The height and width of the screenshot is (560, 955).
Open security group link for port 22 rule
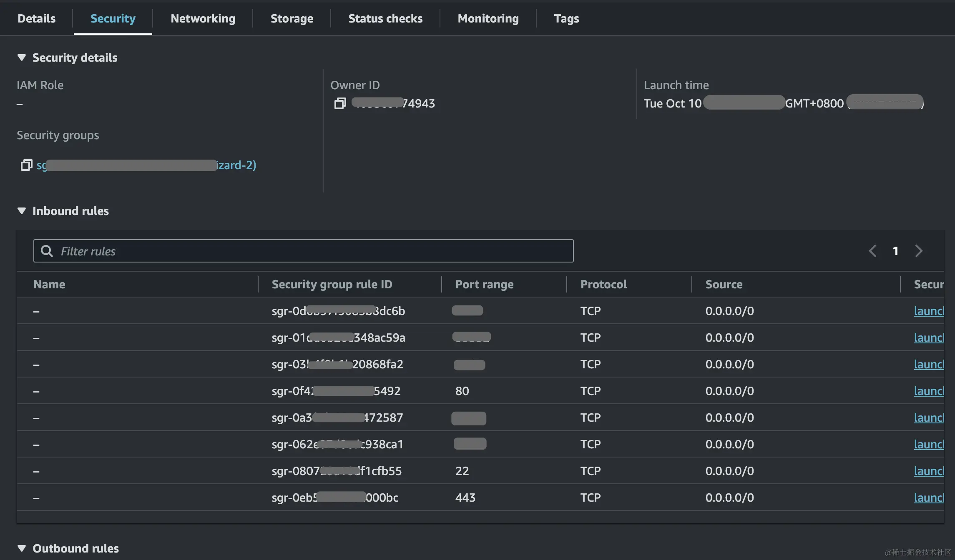point(928,471)
